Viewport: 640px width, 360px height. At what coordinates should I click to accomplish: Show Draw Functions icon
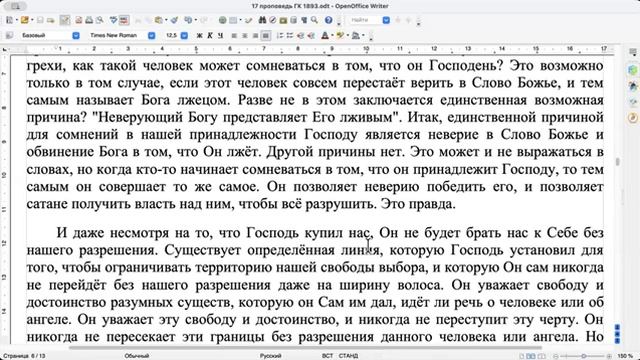[x=249, y=20]
